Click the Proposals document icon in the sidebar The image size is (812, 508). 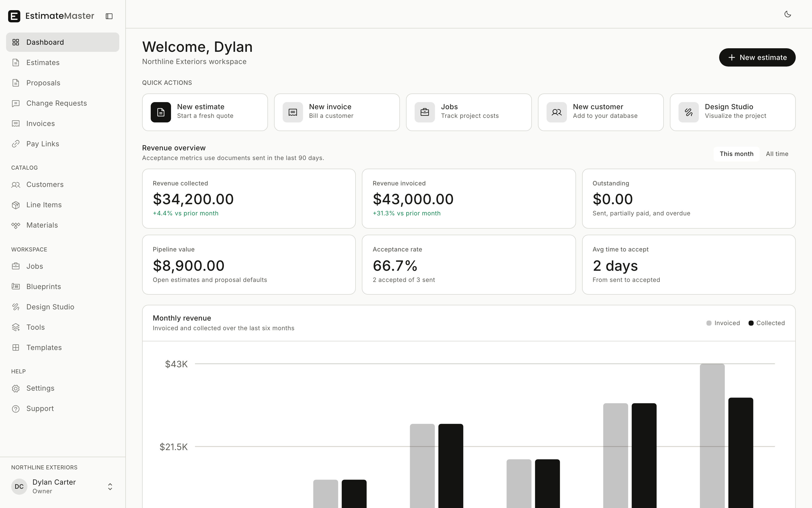click(x=16, y=83)
